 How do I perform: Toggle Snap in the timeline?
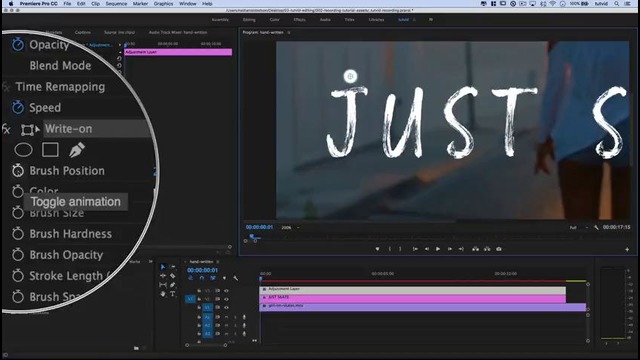tap(202, 278)
